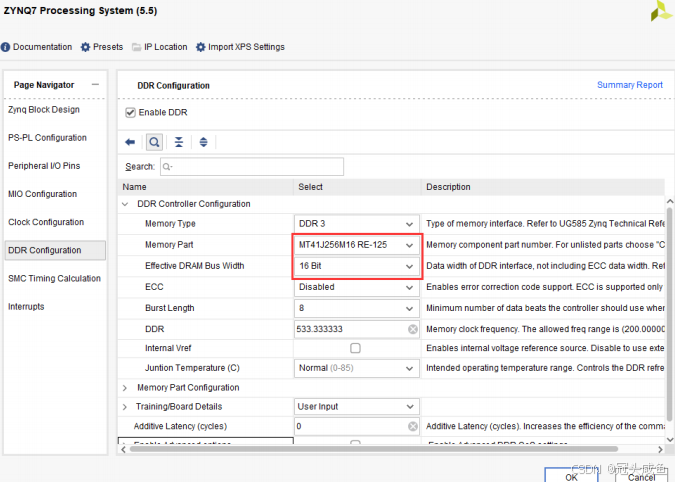Click the IP Location folder icon
This screenshot has height=483, width=675.
pos(136,47)
